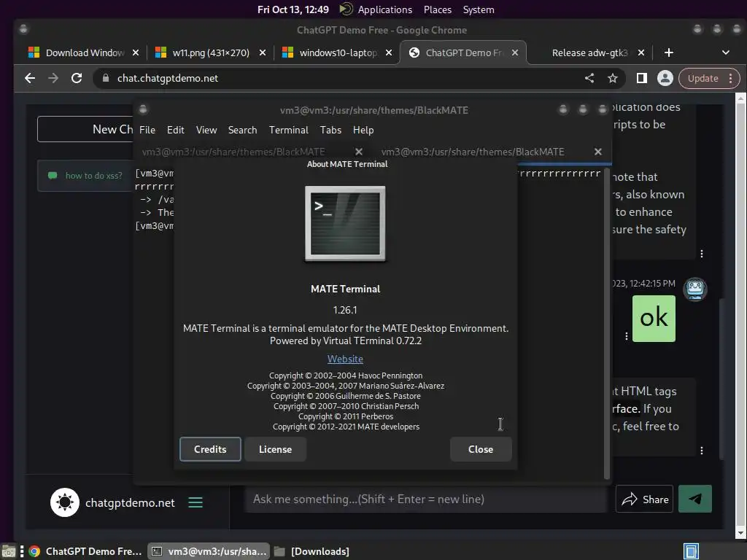Open the Terminal menu in menubar
The width and height of the screenshot is (747, 560).
[x=289, y=130]
